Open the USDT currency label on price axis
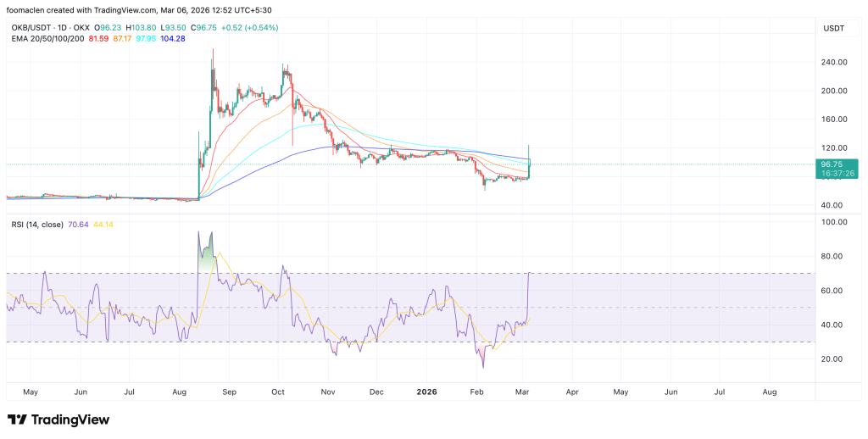 (x=834, y=28)
